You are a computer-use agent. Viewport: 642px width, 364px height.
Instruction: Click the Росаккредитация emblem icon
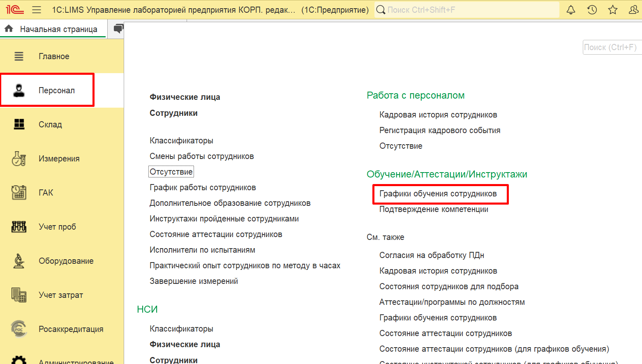pyautogui.click(x=19, y=329)
